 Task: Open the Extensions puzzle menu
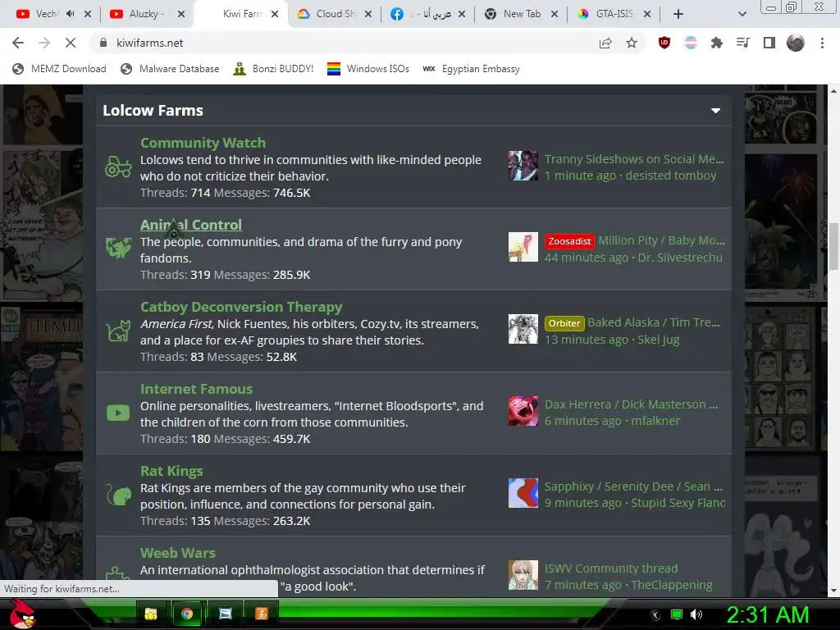(x=717, y=43)
